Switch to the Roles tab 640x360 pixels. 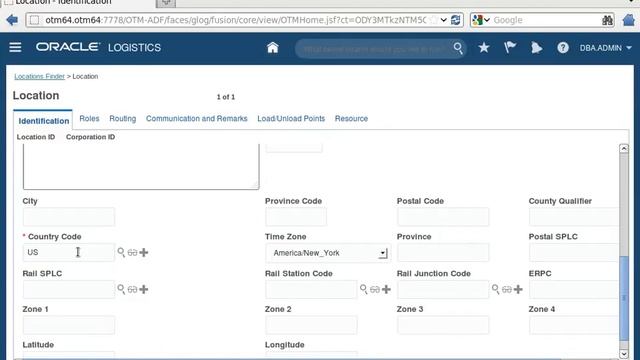(89, 118)
